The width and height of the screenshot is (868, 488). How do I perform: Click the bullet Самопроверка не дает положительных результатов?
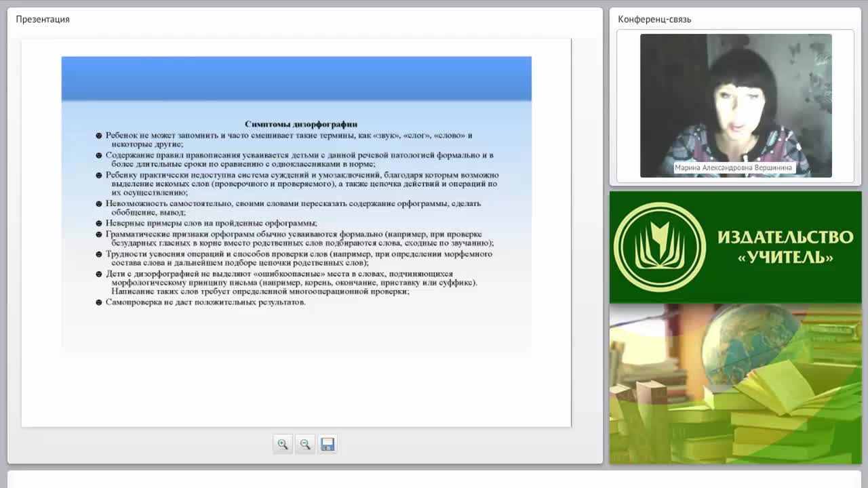201,302
